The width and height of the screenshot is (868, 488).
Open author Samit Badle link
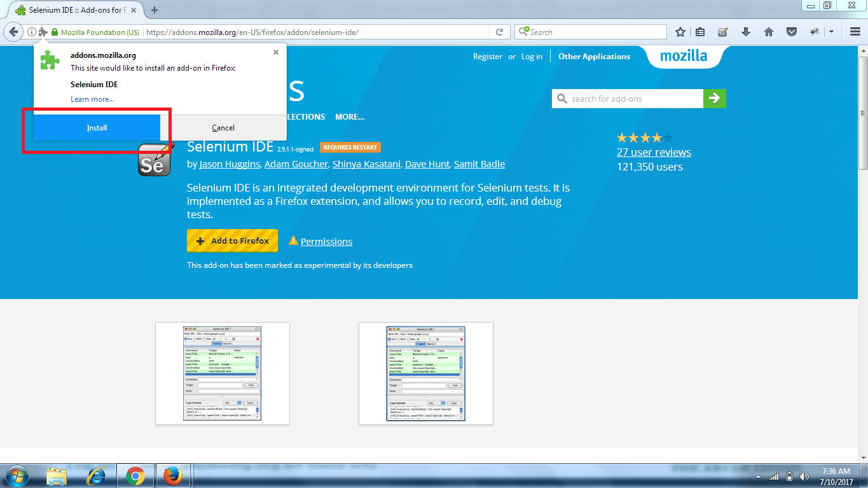479,164
